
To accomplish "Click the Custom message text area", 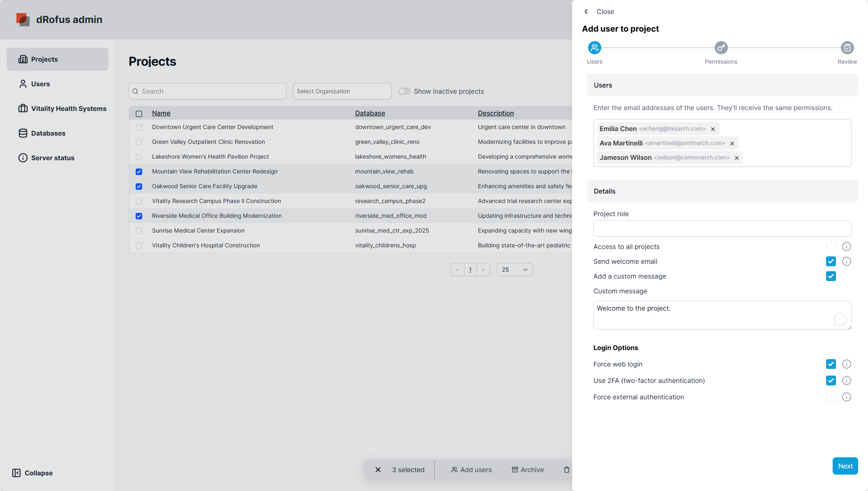I will [x=723, y=315].
